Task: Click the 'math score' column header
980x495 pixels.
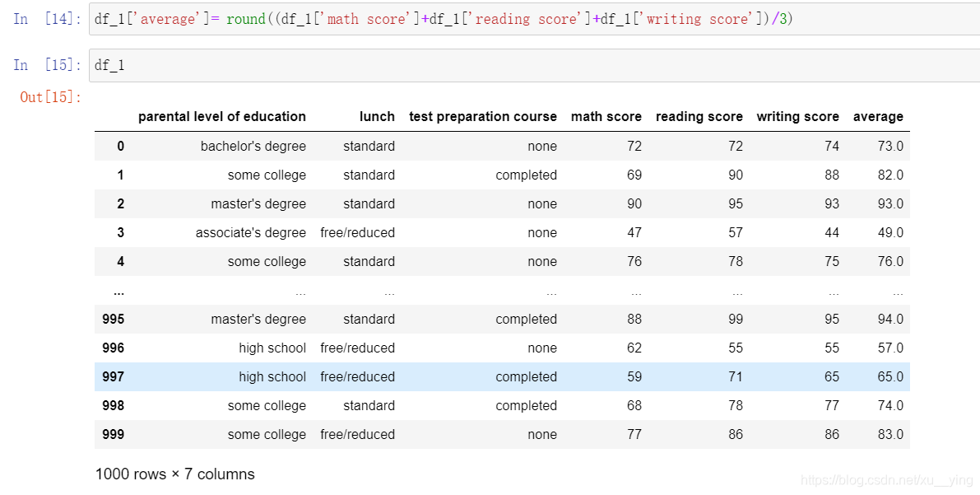Action: point(606,116)
